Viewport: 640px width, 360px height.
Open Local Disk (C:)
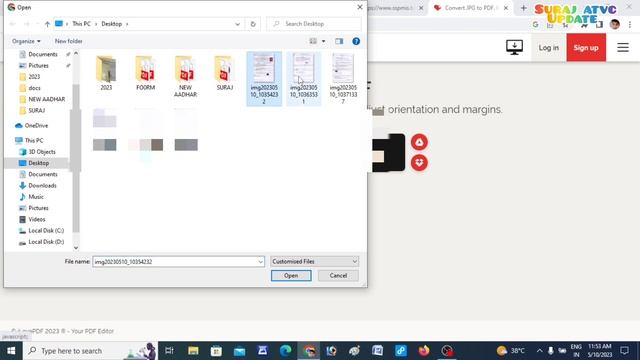click(x=46, y=231)
